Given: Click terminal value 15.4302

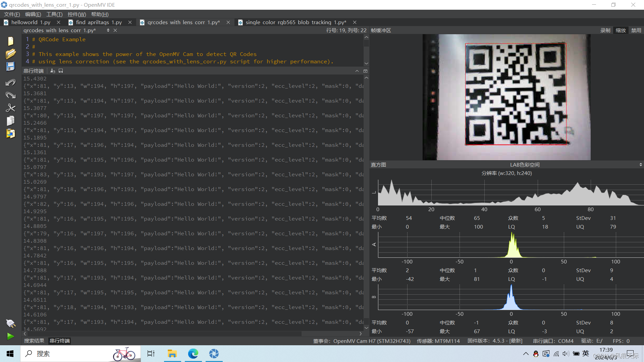Looking at the screenshot, I should (x=35, y=78).
